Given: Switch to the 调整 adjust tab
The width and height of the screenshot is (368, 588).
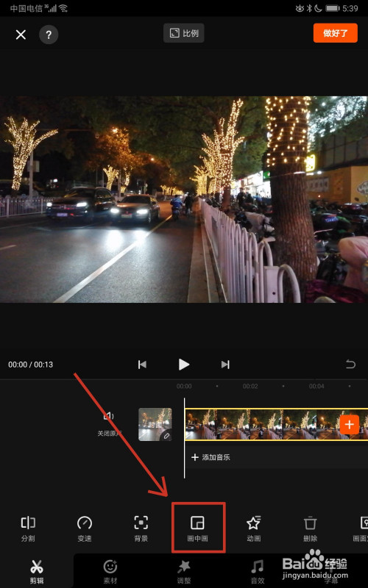Looking at the screenshot, I should [x=183, y=572].
